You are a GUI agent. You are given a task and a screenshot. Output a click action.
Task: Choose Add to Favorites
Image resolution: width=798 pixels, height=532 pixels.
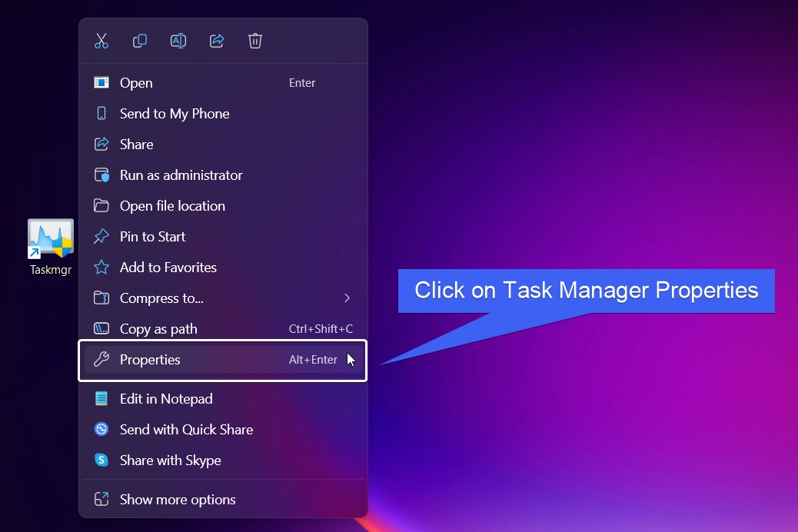223,268
